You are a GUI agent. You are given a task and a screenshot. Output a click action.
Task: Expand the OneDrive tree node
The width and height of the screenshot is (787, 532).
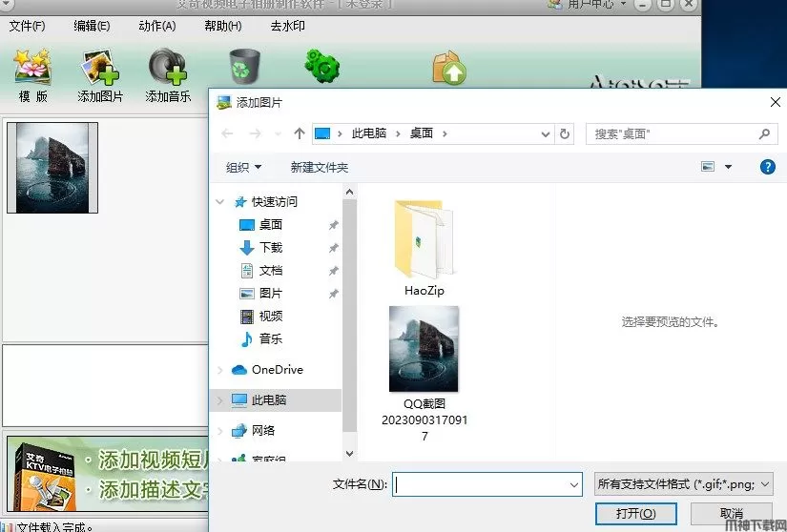[221, 370]
